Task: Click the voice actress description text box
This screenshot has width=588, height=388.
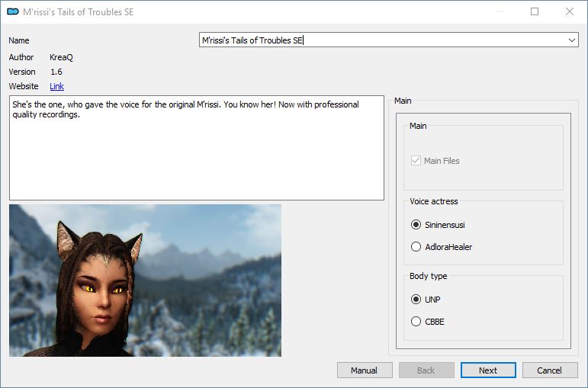Action: tap(197, 148)
